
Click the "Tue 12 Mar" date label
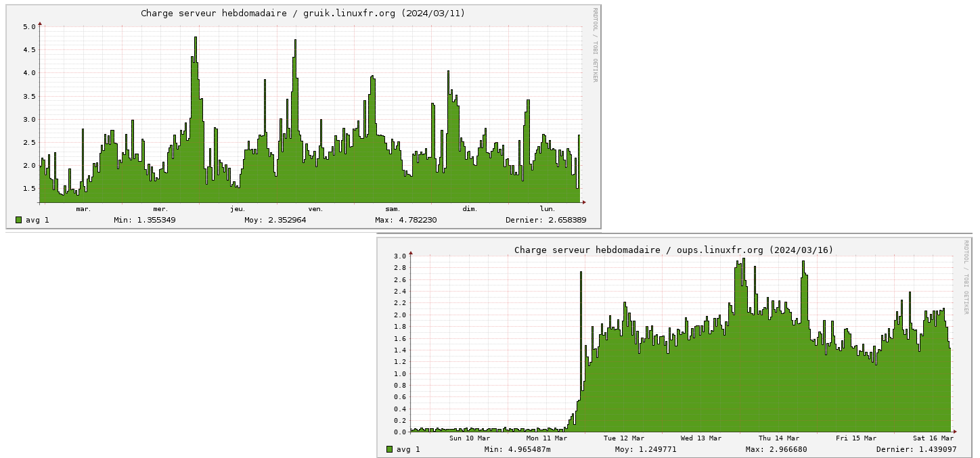[x=624, y=438]
